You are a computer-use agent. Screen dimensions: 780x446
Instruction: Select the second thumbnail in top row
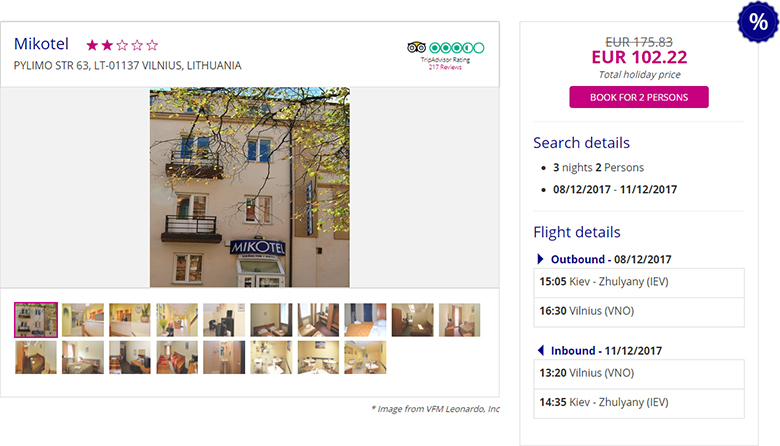point(83,320)
